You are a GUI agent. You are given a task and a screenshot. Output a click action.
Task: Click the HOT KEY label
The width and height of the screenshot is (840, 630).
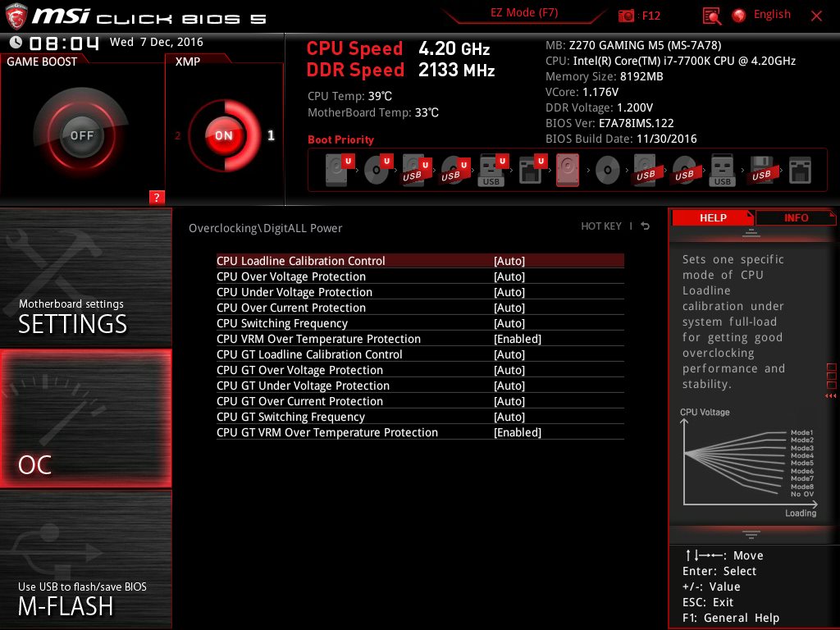click(601, 226)
